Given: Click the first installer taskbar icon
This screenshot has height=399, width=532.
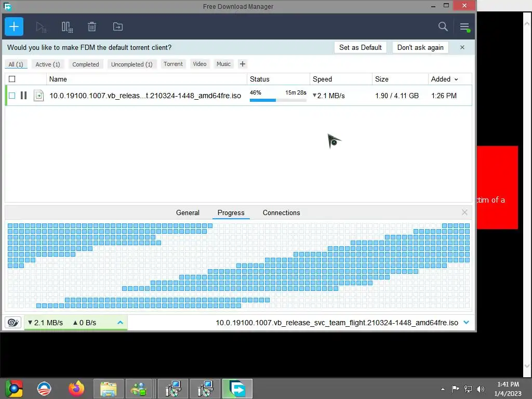Looking at the screenshot, I should click(x=173, y=389).
